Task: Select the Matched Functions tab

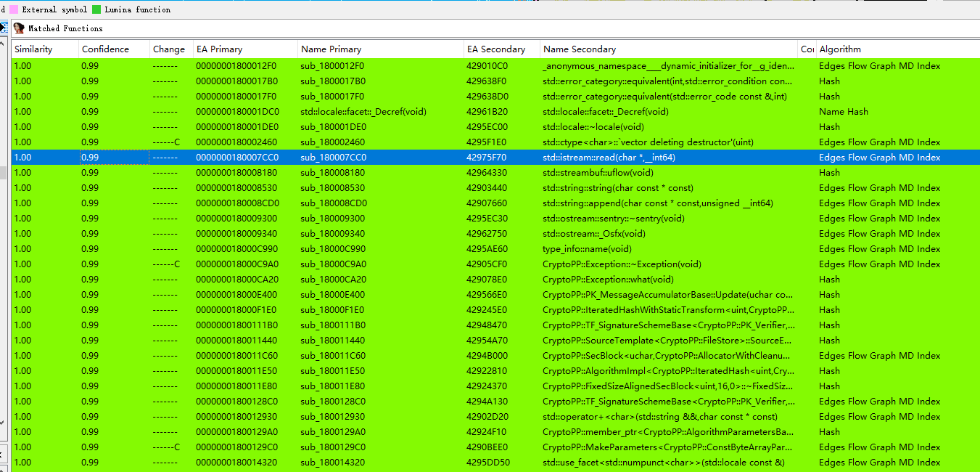Action: tap(65, 28)
